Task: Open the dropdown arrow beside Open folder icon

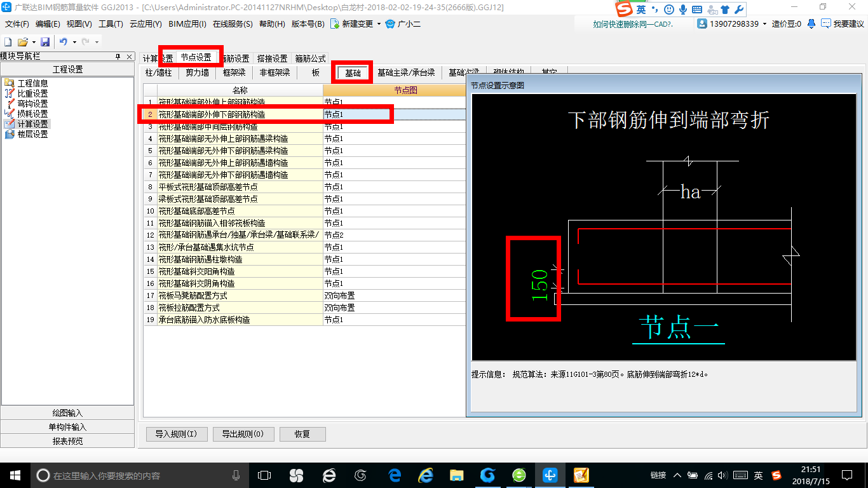Action: point(33,42)
